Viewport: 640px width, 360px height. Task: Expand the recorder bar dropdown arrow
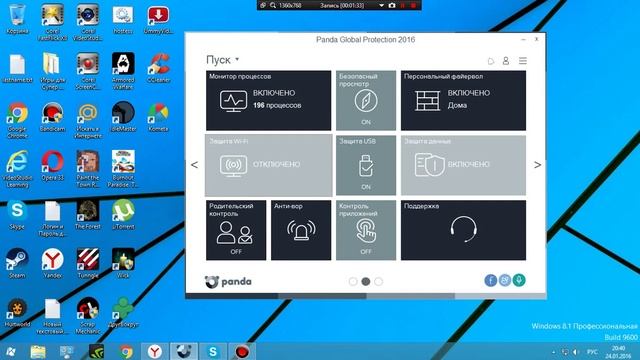(x=381, y=5)
